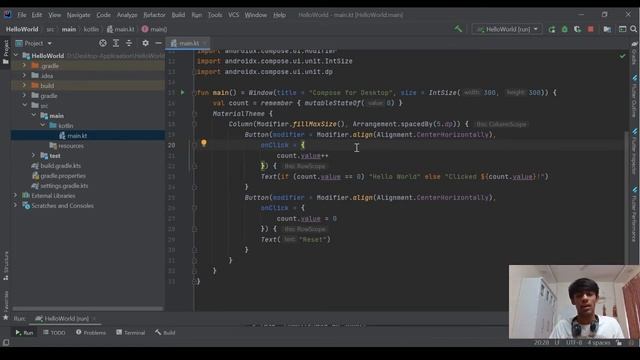This screenshot has width=640, height=360.
Task: Expand the .gradle folder
Action: [x=24, y=65]
